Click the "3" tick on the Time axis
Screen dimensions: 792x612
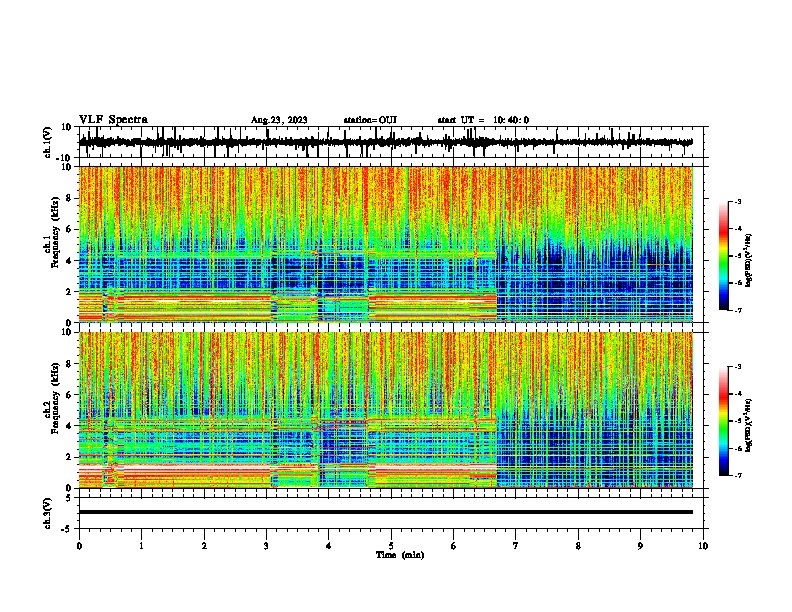(266, 546)
